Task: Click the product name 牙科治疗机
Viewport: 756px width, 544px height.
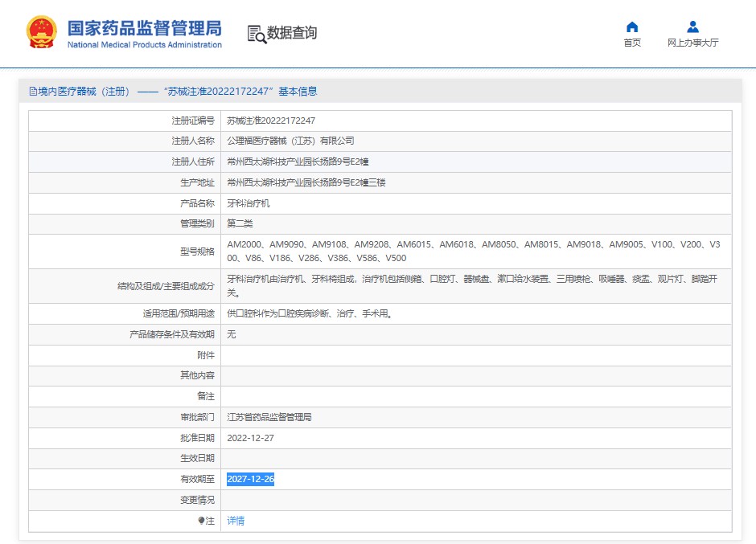Action: 249,203
